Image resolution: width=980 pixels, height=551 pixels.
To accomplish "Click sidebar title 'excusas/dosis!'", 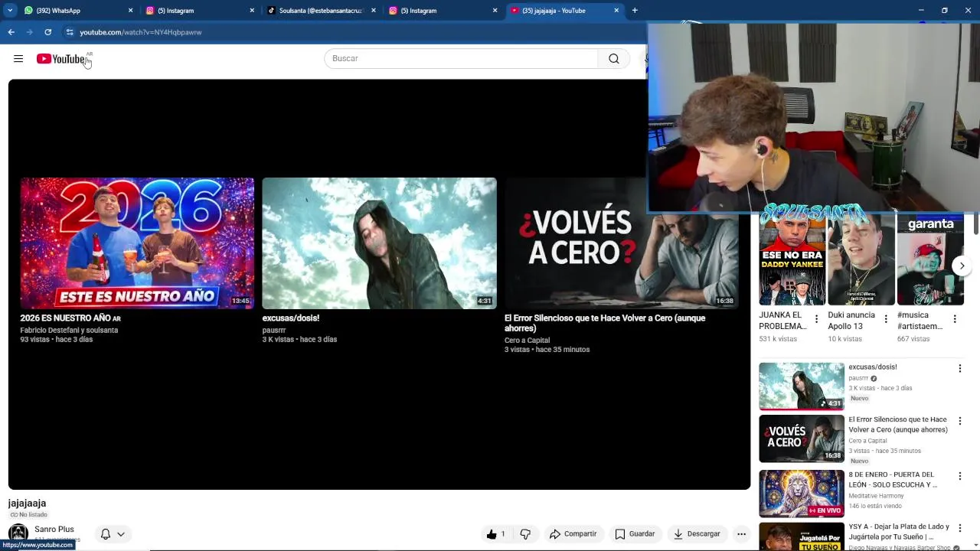I will [x=873, y=367].
